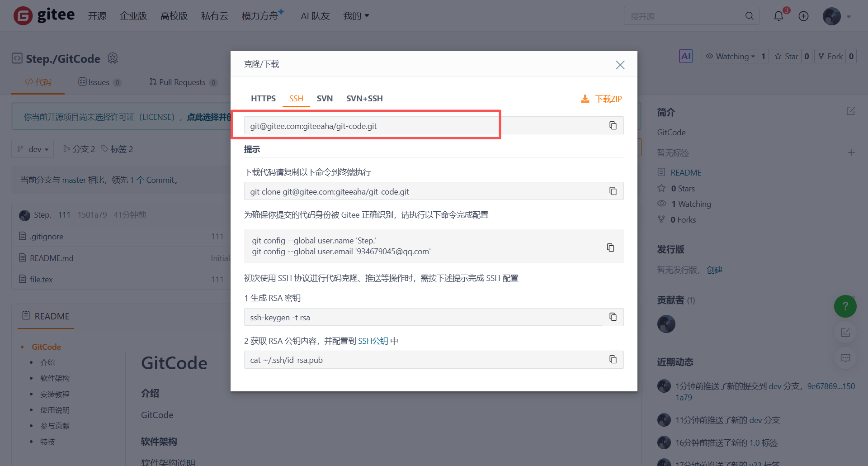The height and width of the screenshot is (466, 868).
Task: Open the 企业版 menu
Action: 133,16
